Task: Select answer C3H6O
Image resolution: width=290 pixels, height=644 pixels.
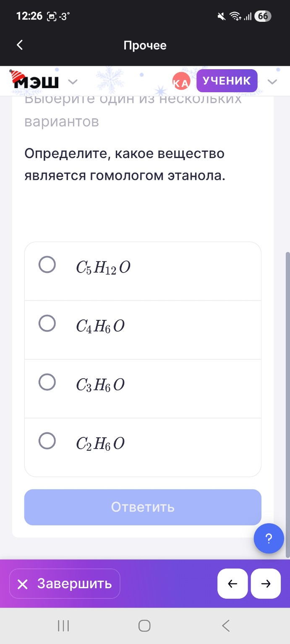Action: (47, 382)
